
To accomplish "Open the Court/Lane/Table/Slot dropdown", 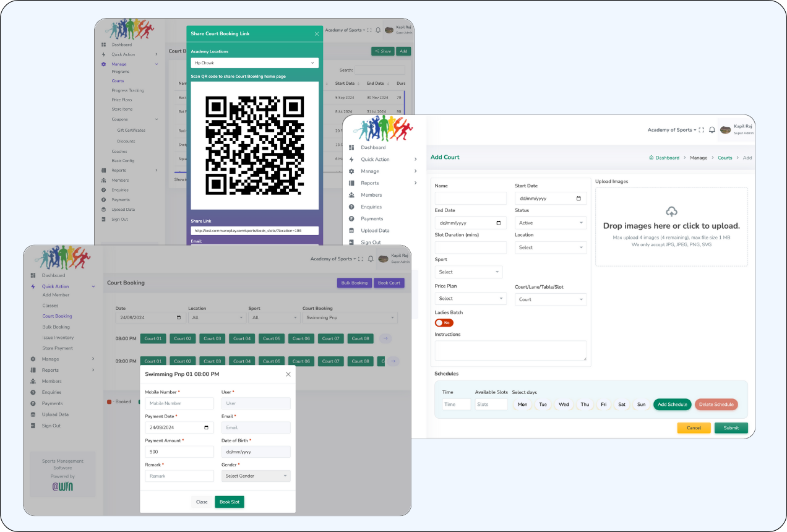I will [551, 299].
